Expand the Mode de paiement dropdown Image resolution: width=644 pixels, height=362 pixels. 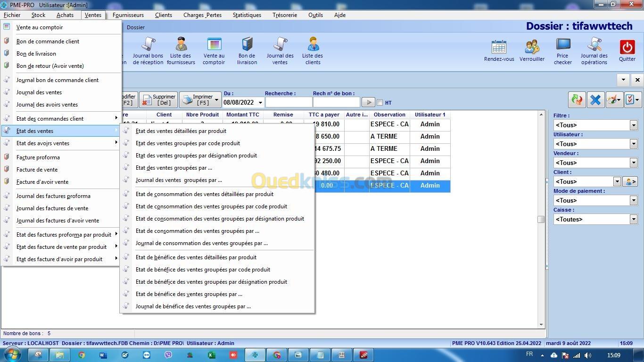[633, 200]
